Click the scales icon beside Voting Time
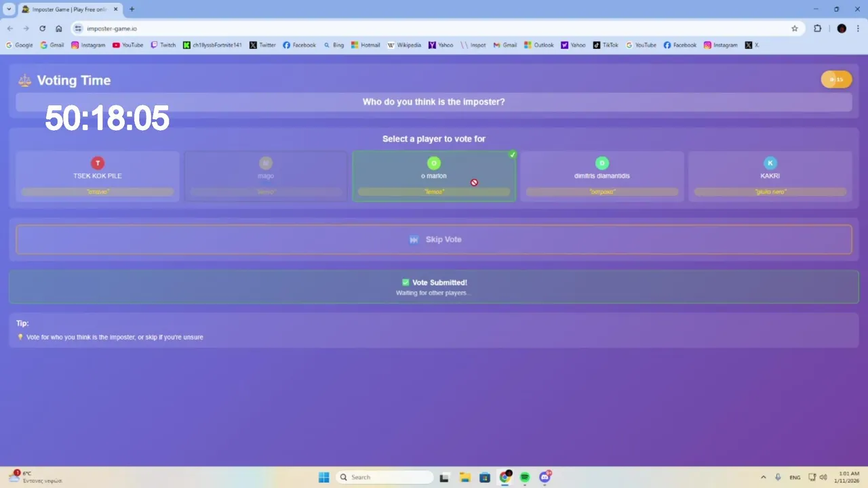Image resolution: width=868 pixels, height=488 pixels. tap(25, 81)
